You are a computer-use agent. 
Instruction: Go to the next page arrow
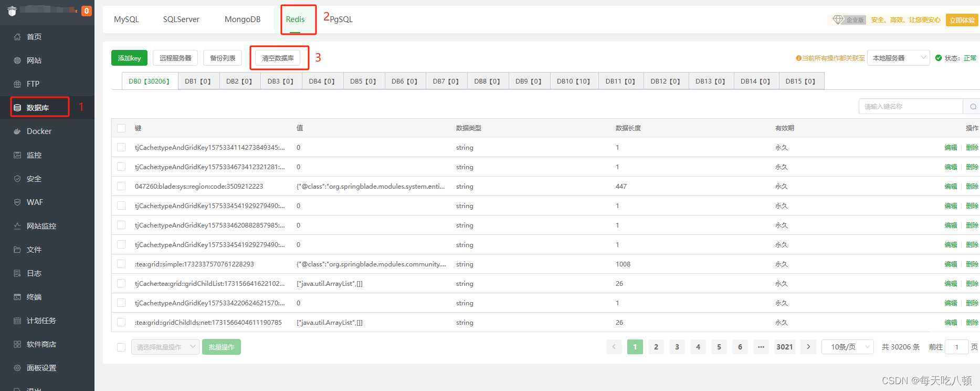pos(808,347)
